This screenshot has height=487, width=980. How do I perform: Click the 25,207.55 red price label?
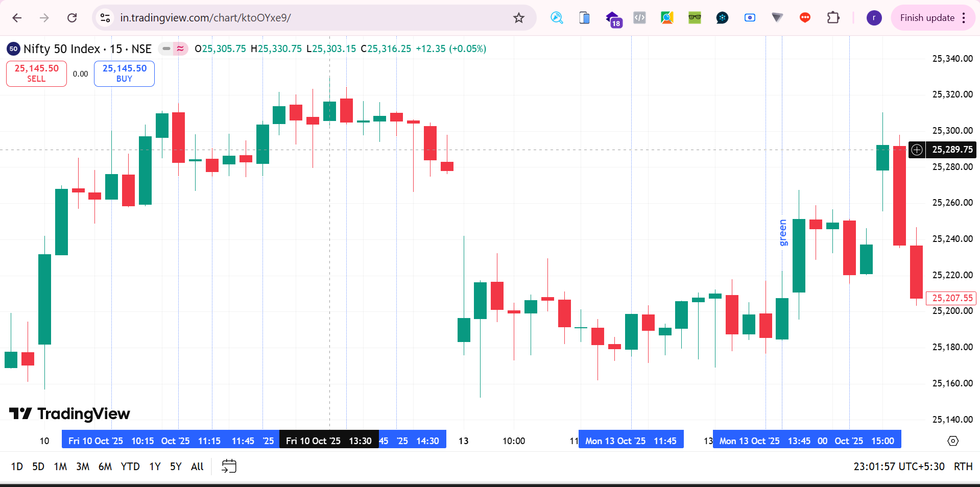coord(952,298)
